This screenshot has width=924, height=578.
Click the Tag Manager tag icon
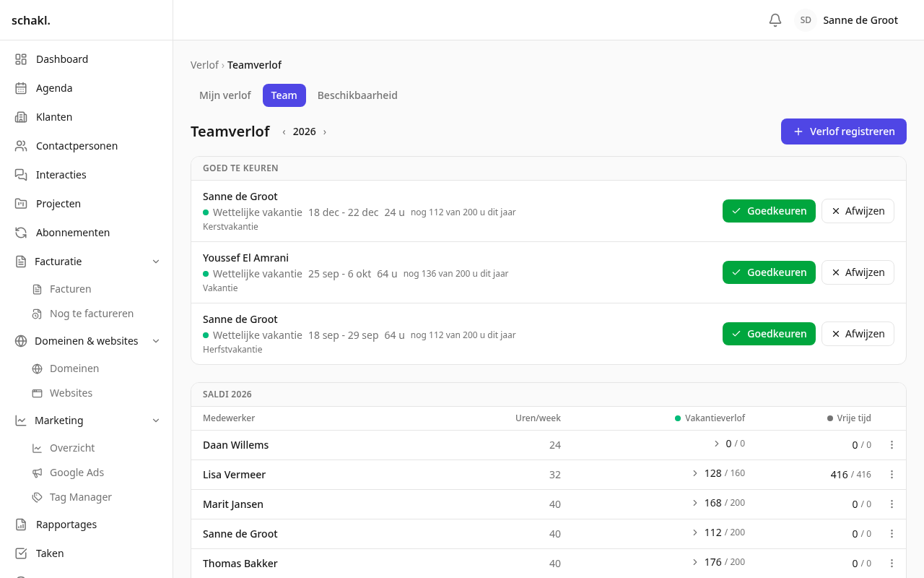37,497
